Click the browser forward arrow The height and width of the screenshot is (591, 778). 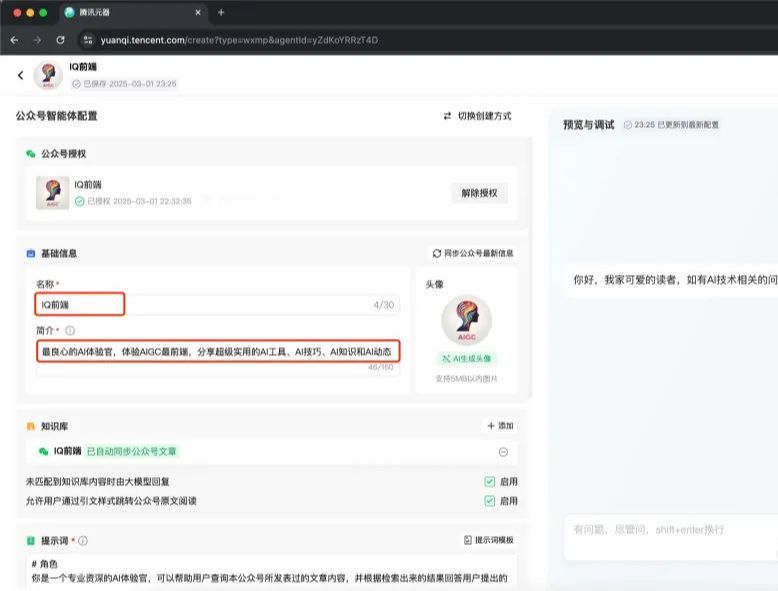pos(37,40)
